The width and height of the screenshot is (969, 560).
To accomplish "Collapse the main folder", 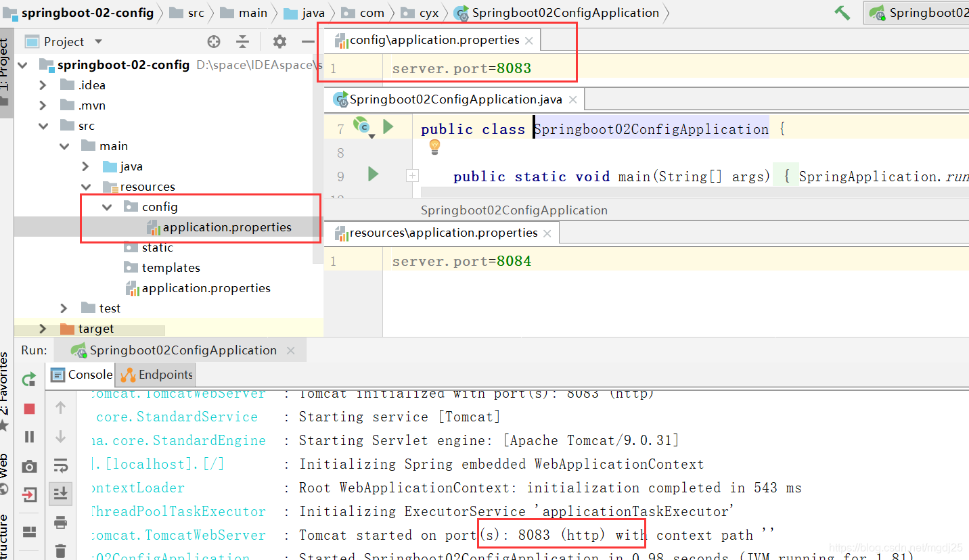I will click(64, 146).
